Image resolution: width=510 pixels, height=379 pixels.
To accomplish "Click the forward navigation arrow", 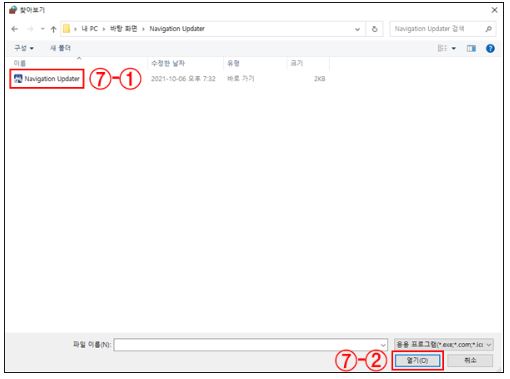I will 30,29.
